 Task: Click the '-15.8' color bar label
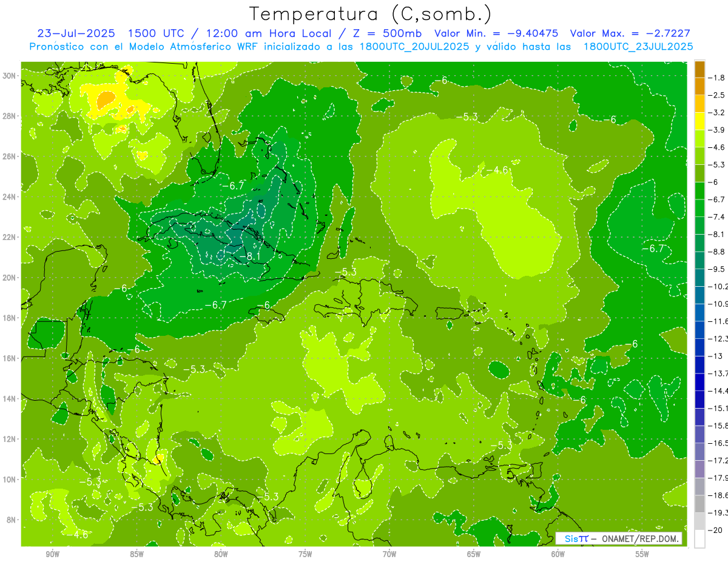[719, 426]
